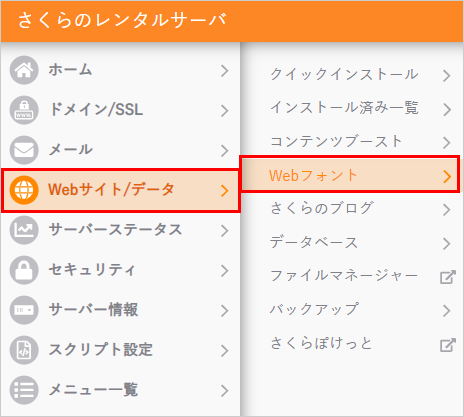Click the orange chevron next to Webフォント

(x=447, y=176)
